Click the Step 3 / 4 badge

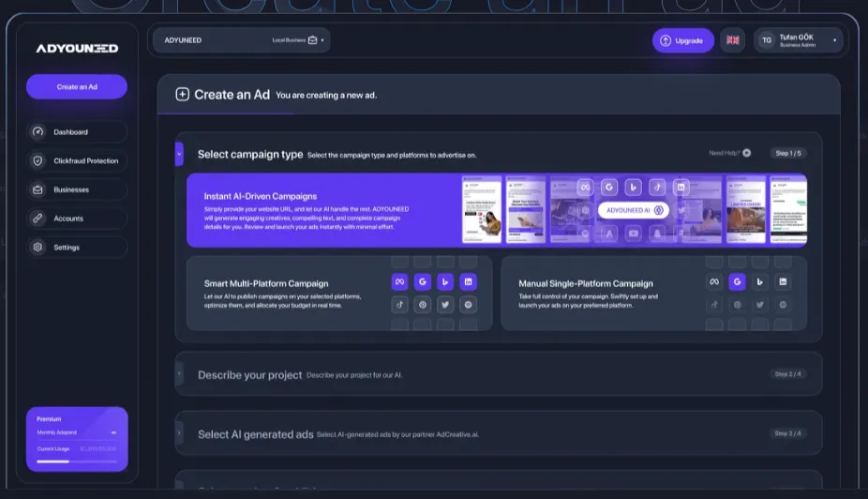pos(787,433)
